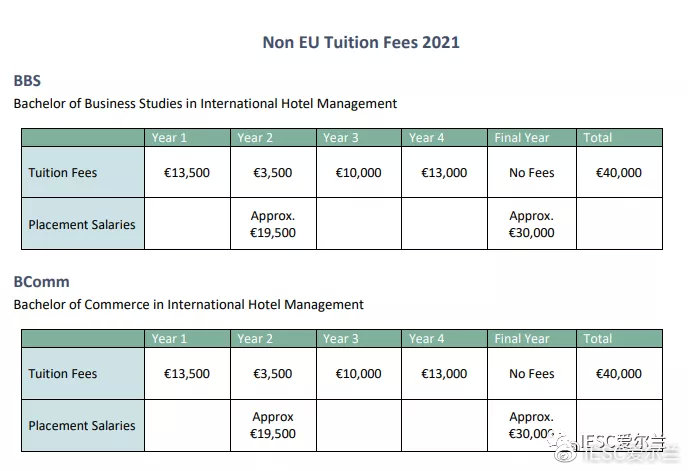Viewport: 688px width, 471px height.
Task: Select the €10,000 cell in the BComm table
Action: click(358, 374)
